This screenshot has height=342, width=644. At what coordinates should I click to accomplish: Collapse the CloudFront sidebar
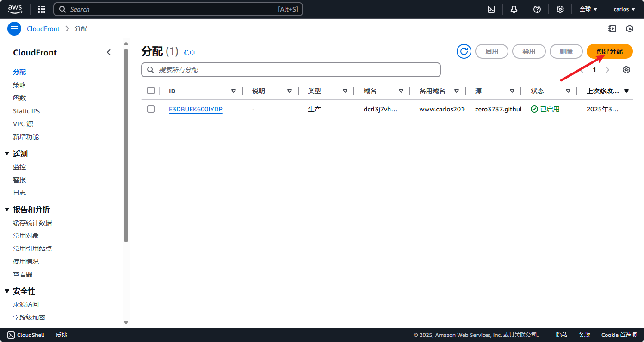pos(109,52)
